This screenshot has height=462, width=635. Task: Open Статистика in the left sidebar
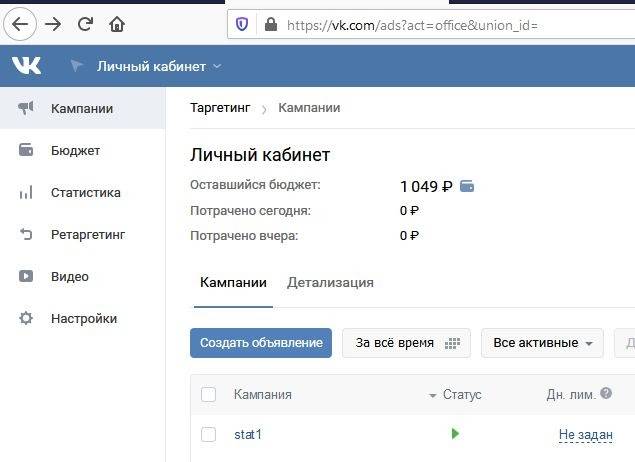point(85,193)
